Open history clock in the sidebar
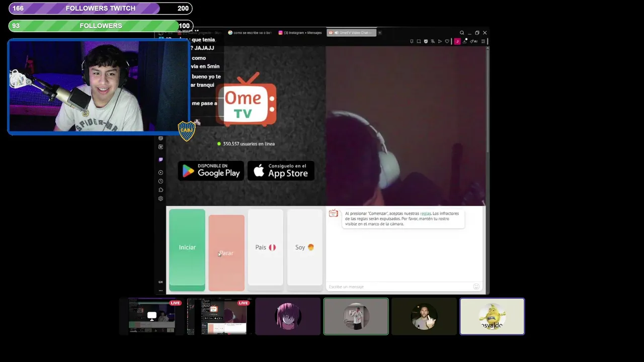The width and height of the screenshot is (644, 362). [160, 181]
